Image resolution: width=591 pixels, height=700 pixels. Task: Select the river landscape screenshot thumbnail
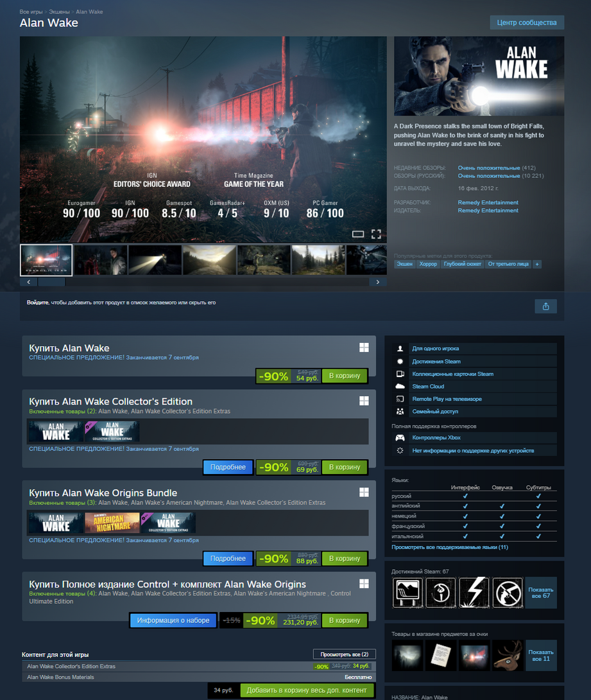click(209, 260)
